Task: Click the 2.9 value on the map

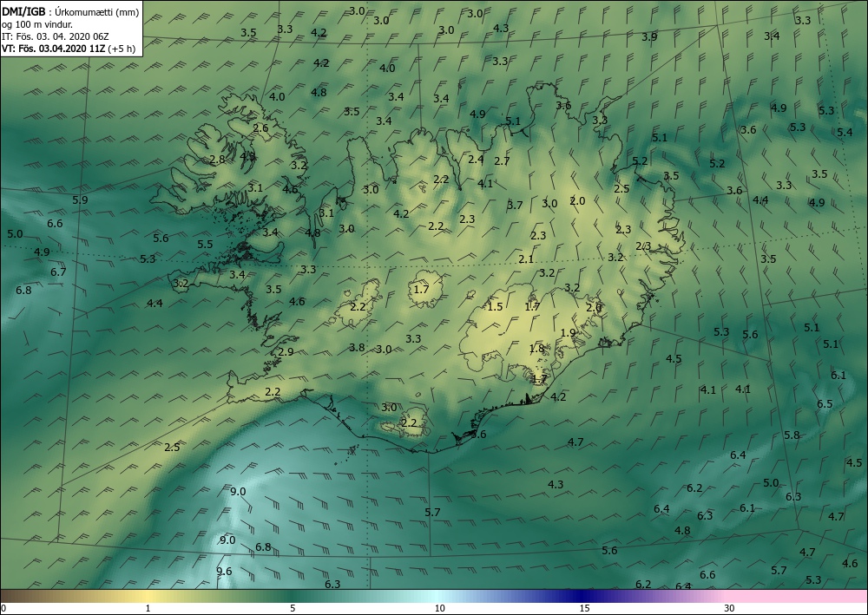Action: pyautogui.click(x=286, y=351)
